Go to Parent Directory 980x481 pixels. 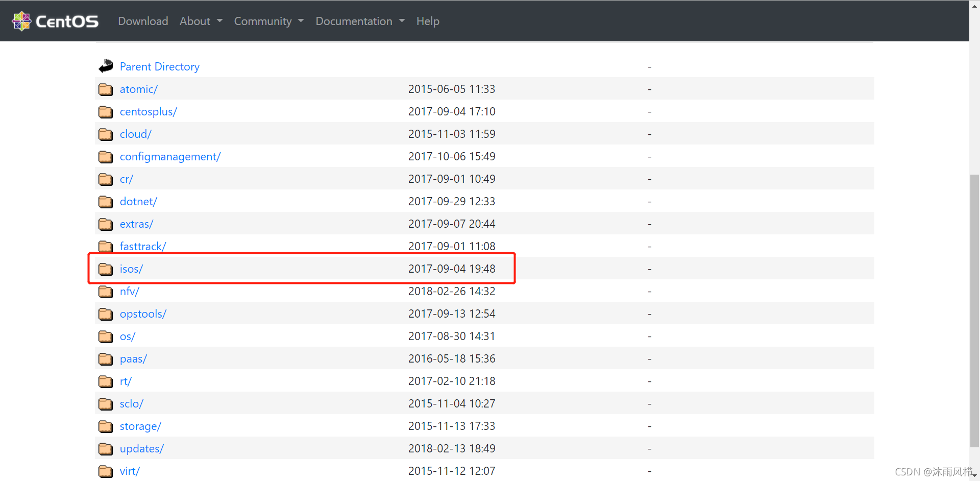[159, 66]
